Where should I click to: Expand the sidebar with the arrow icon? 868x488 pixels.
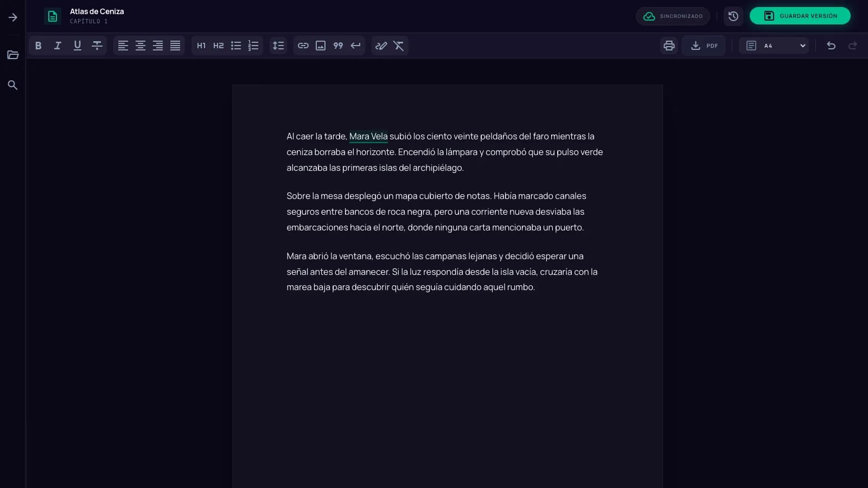coord(12,17)
